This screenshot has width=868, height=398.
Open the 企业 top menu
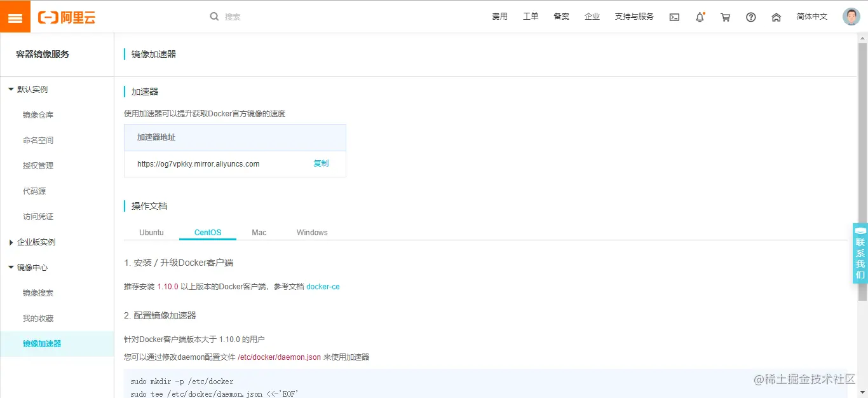coord(592,17)
